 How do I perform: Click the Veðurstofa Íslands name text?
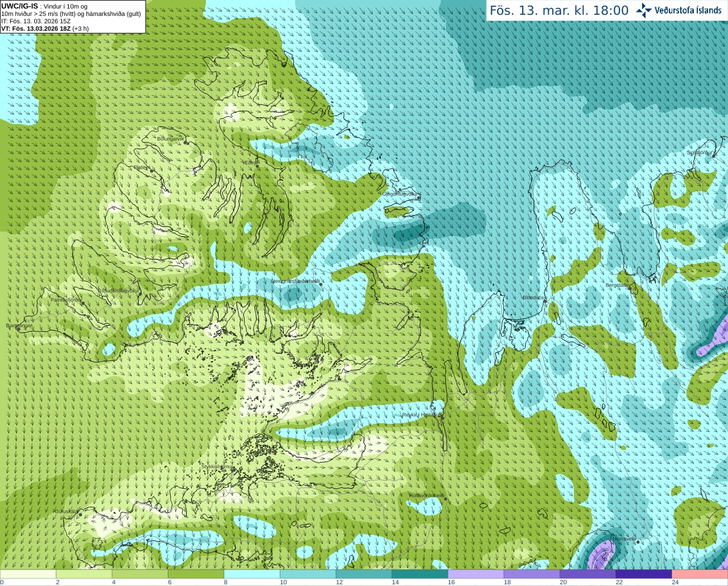pos(688,10)
